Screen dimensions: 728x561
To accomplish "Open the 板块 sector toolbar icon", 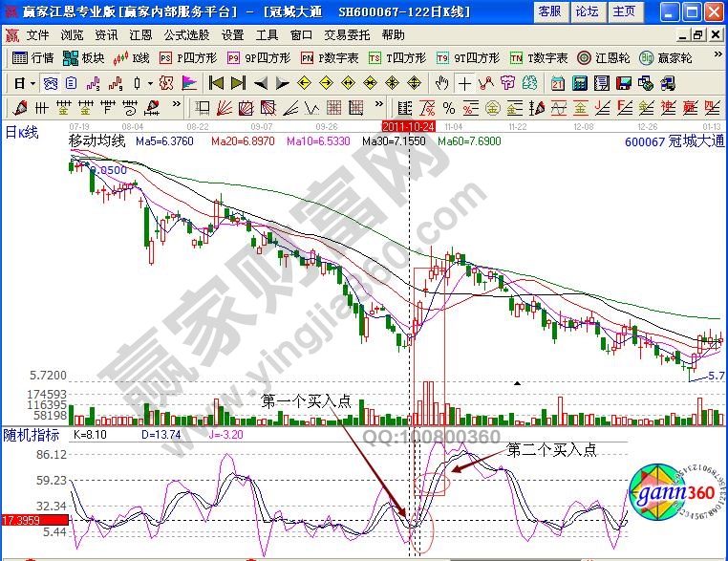I will pos(84,57).
